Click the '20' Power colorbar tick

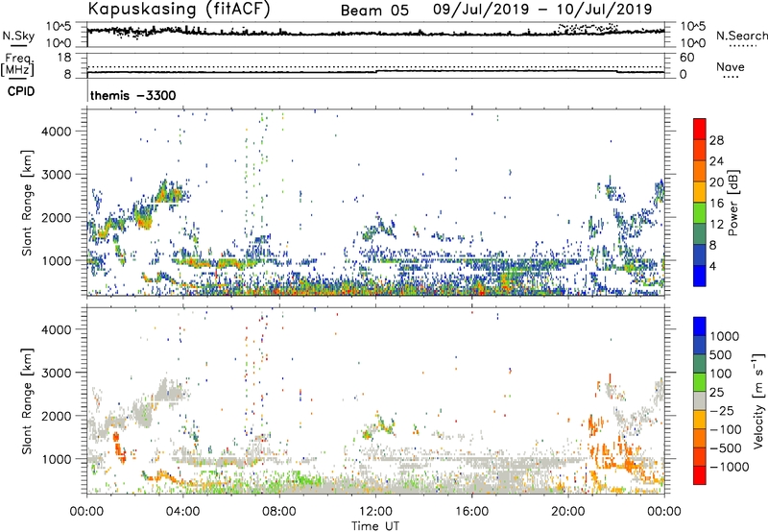tap(716, 182)
